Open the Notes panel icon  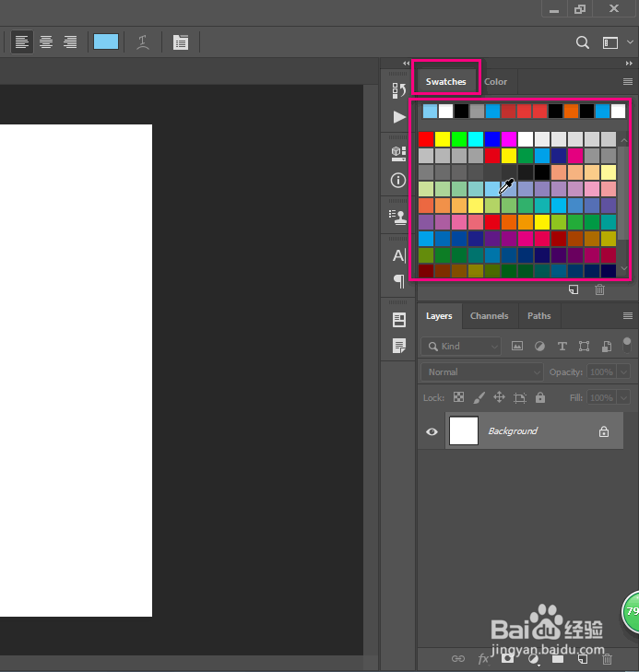(x=399, y=346)
